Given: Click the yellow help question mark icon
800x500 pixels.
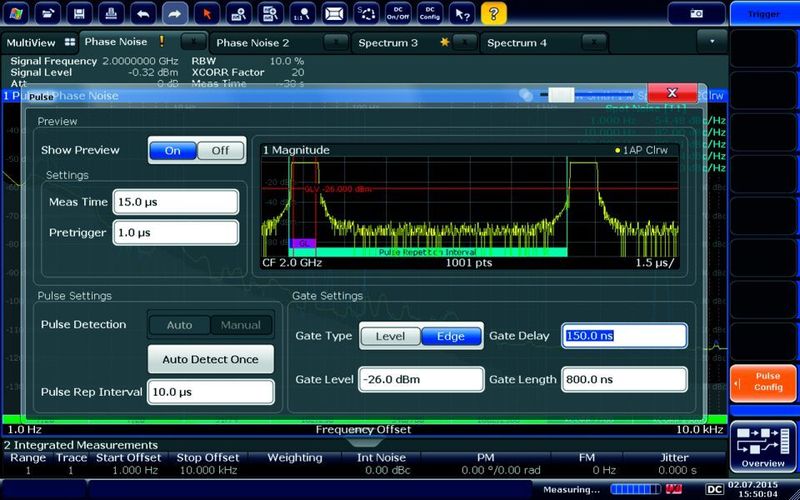Looking at the screenshot, I should point(492,14).
